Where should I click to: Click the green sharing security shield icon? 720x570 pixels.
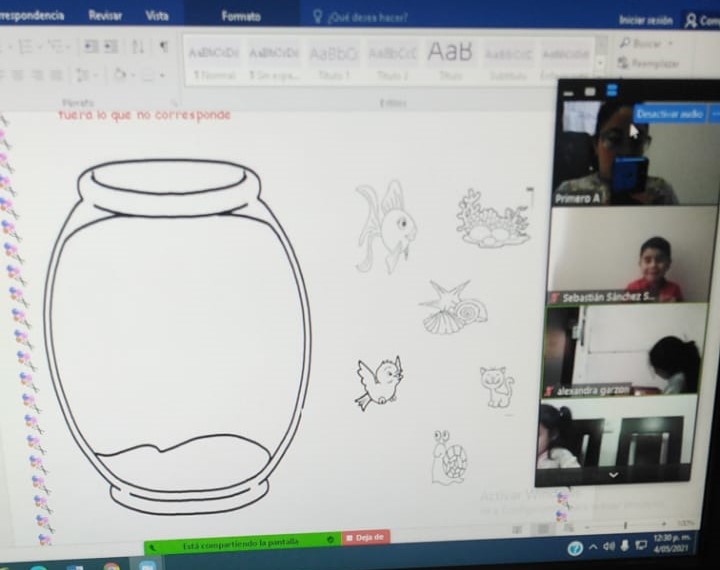(330, 540)
